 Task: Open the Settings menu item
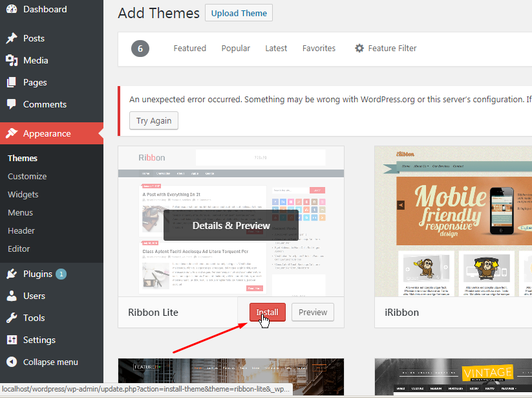tap(52, 340)
